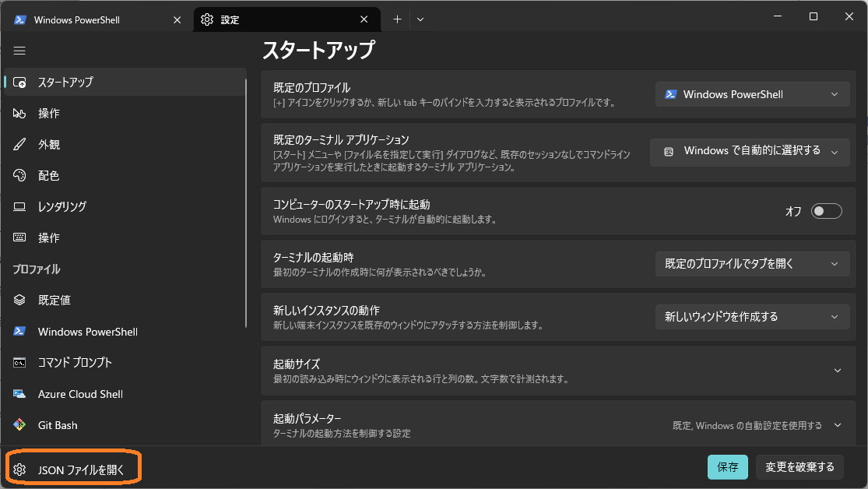Image resolution: width=868 pixels, height=489 pixels.
Task: Click the オフ label near the toggle
Action: 793,212
